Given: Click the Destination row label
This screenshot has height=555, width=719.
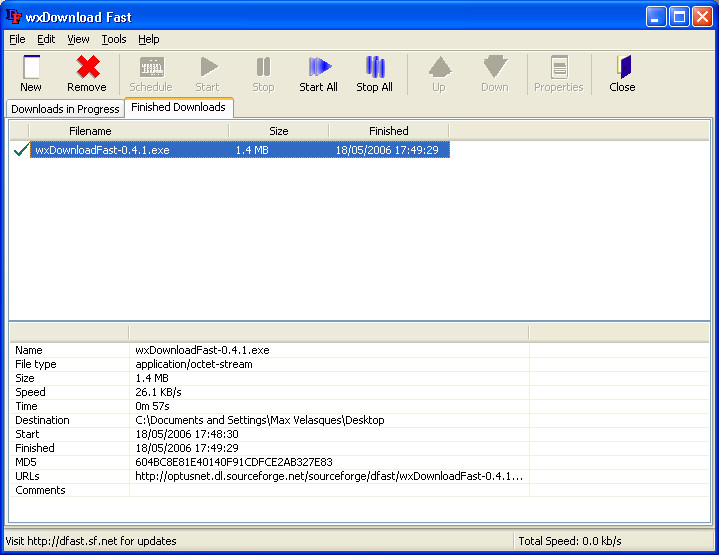Looking at the screenshot, I should [42, 420].
